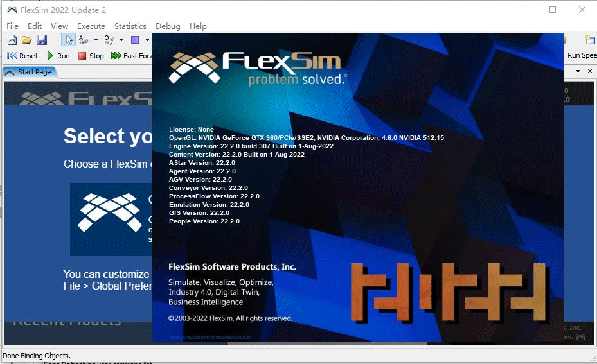This screenshot has width=597, height=364.
Task: Open the Help menu
Action: 198,26
